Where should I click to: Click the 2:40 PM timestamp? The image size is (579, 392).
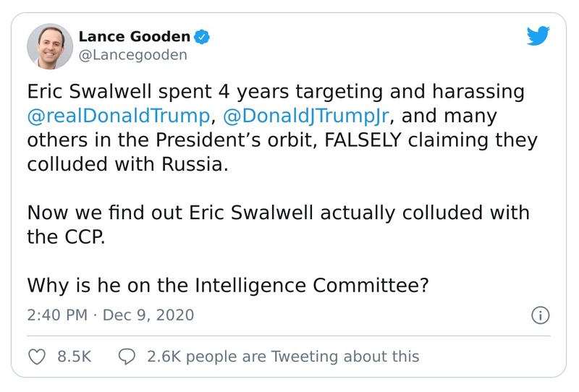[56, 316]
